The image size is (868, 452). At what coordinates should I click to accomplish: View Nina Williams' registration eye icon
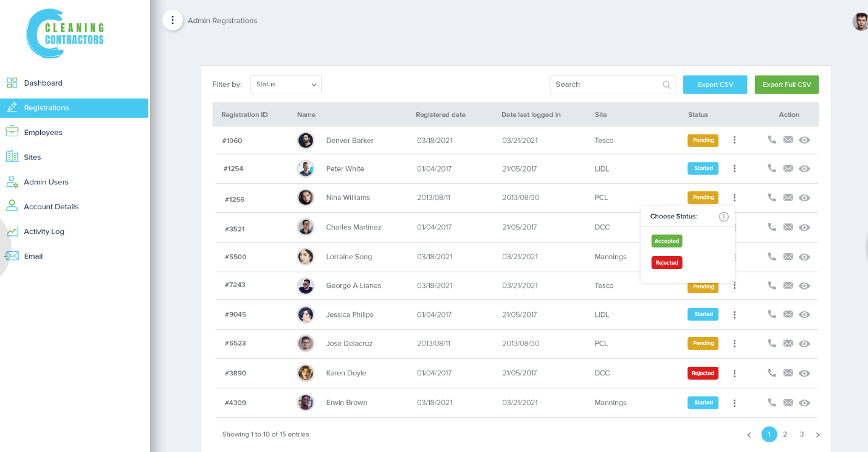point(805,198)
